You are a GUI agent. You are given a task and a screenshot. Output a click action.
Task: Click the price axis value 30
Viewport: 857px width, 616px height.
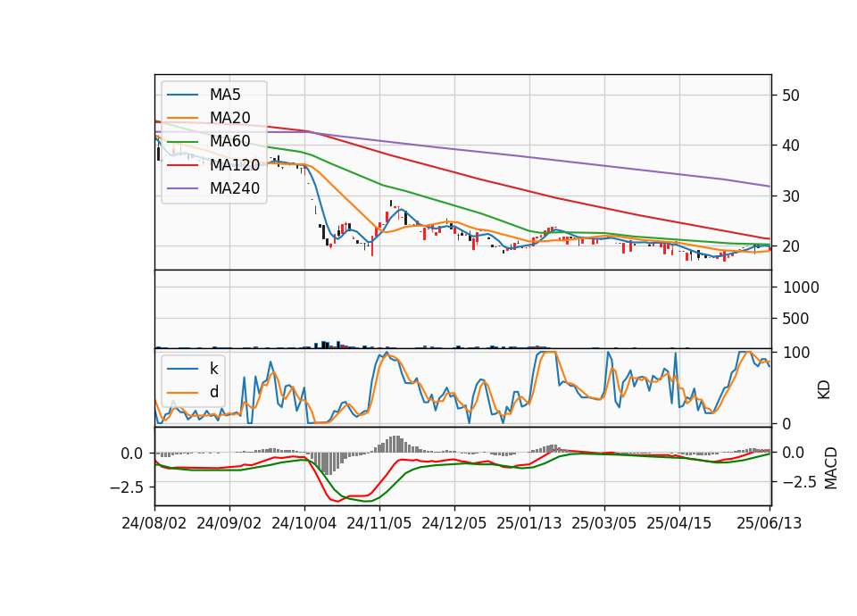(790, 196)
